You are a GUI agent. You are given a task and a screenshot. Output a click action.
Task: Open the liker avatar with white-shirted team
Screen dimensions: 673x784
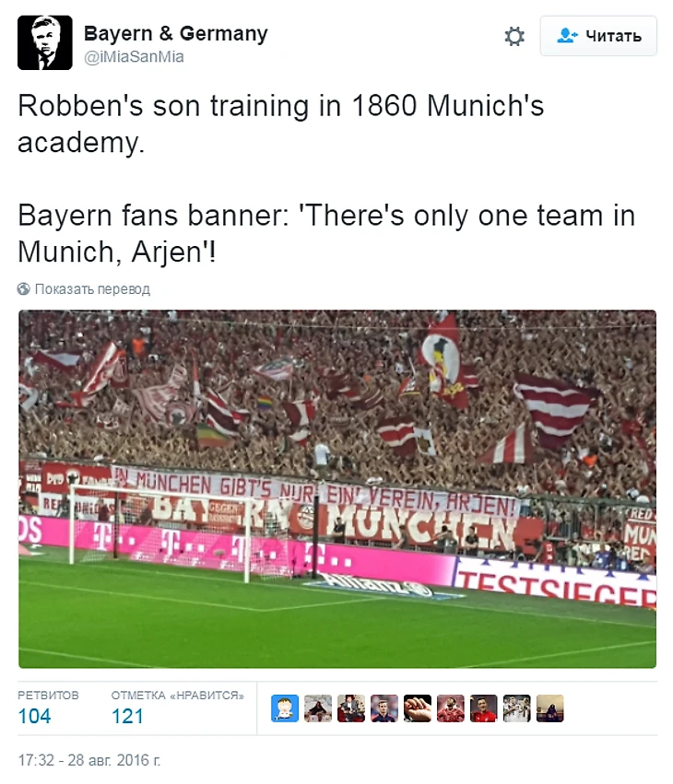(x=517, y=708)
